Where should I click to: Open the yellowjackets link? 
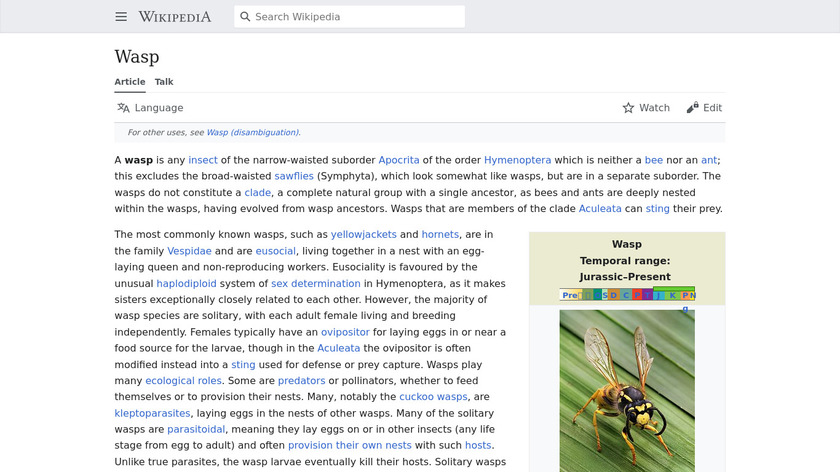point(363,235)
